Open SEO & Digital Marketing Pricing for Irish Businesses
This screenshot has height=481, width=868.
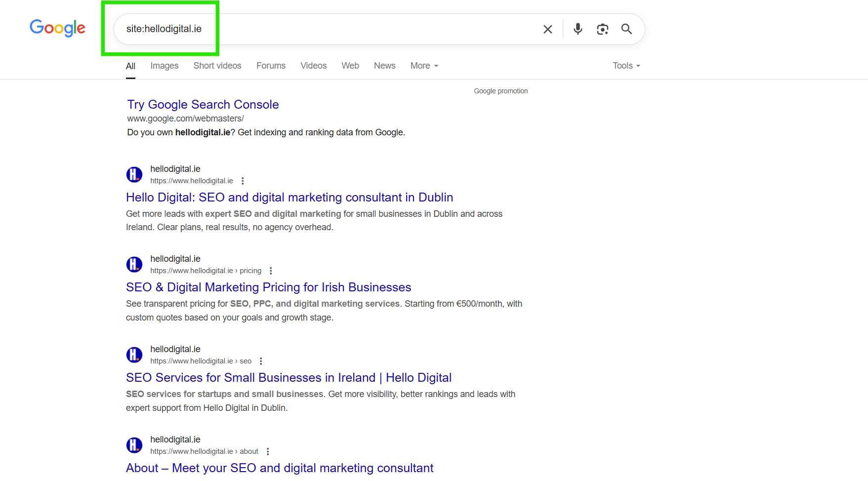[268, 287]
